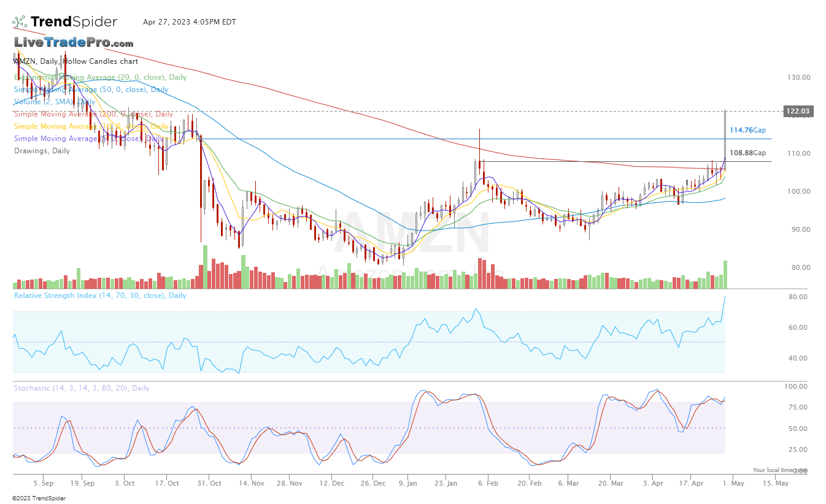Click the 114.76 Gap level label

pyautogui.click(x=747, y=130)
